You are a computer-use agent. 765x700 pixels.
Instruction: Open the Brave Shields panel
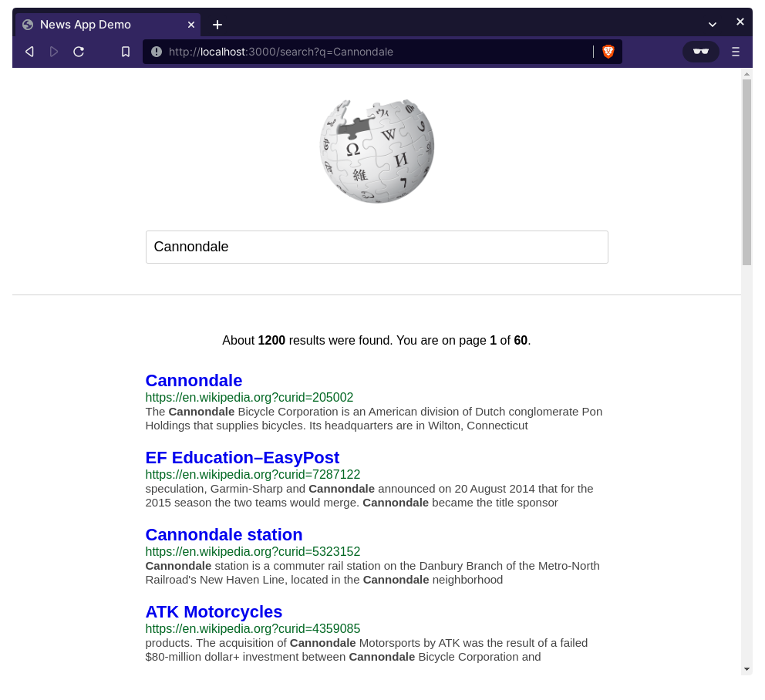[608, 51]
